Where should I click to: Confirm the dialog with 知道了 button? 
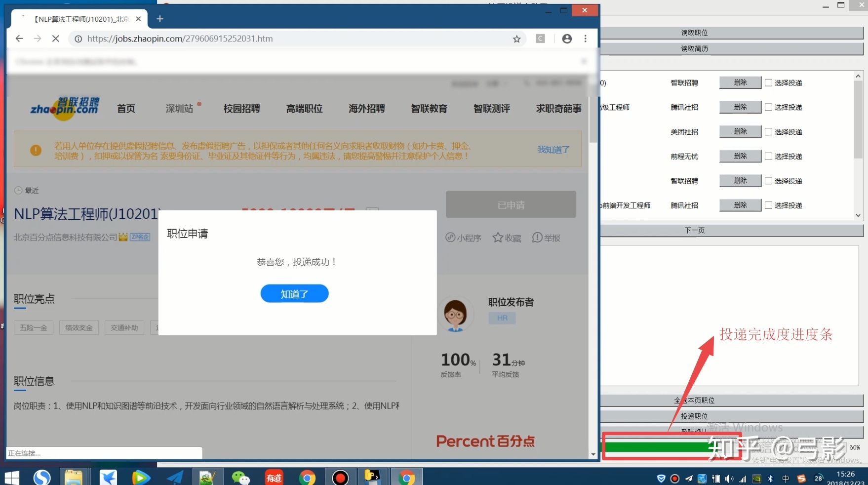coord(294,294)
